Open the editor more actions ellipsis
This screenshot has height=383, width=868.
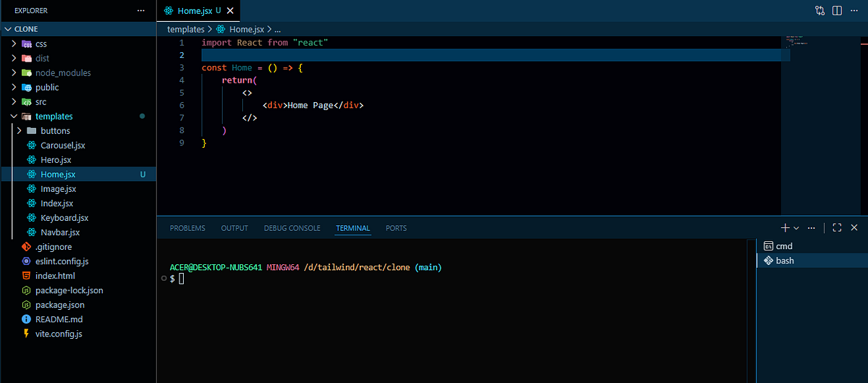pos(854,11)
